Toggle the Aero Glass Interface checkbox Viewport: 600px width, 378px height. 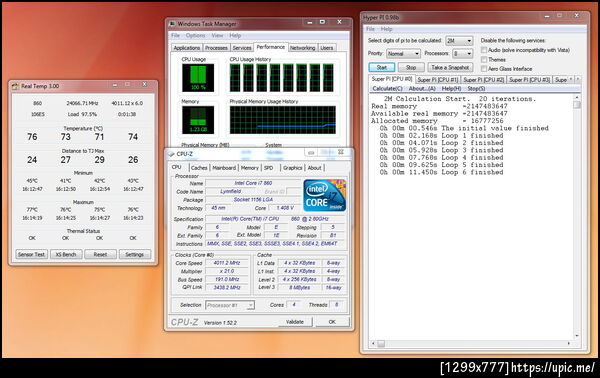click(484, 68)
